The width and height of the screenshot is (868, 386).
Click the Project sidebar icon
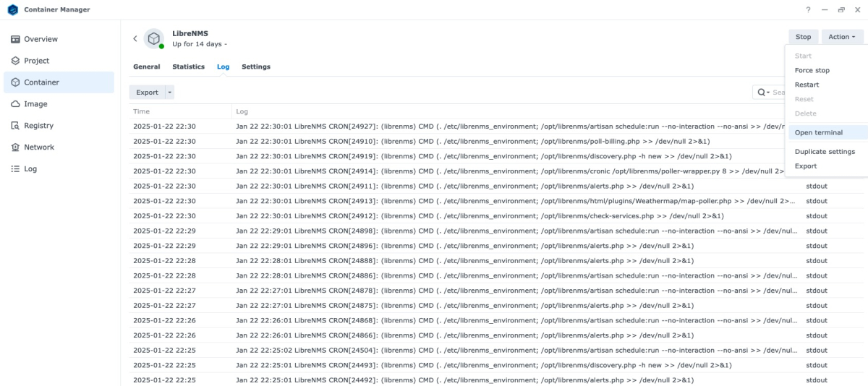[15, 61]
